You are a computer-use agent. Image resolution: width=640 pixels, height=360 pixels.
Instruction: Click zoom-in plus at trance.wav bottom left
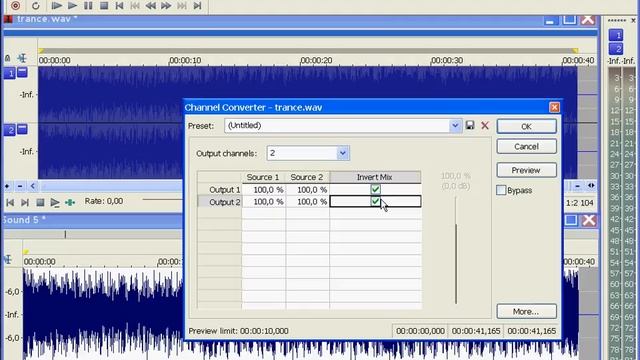point(7,186)
